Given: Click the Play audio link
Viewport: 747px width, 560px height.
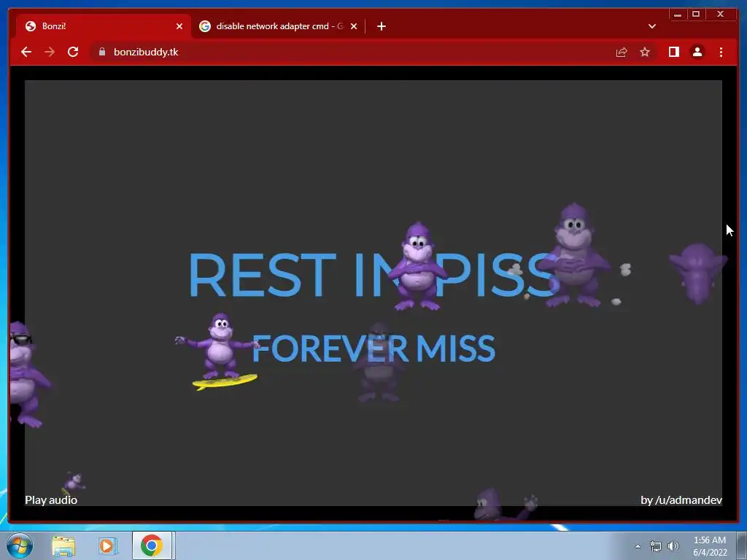Looking at the screenshot, I should (51, 500).
